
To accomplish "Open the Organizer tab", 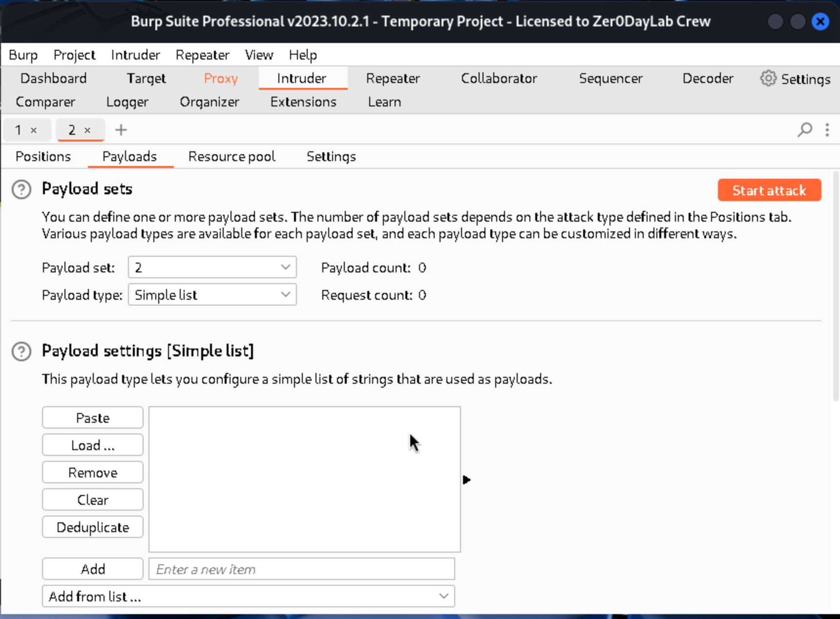I will (x=210, y=102).
